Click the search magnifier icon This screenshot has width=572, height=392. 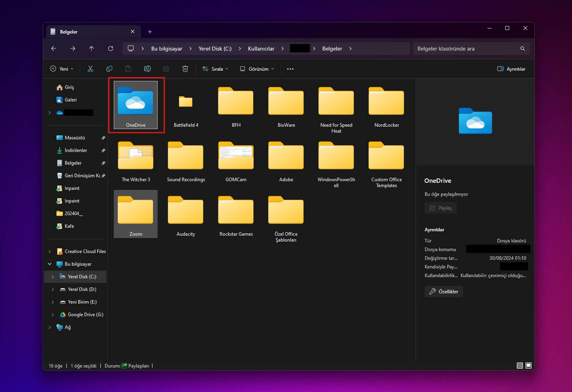pyautogui.click(x=523, y=49)
